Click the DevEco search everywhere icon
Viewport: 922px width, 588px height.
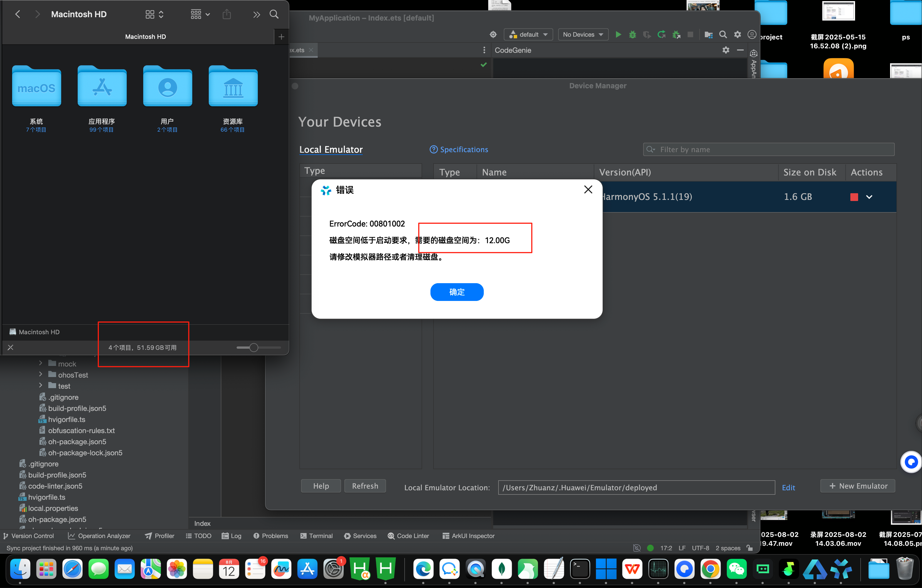723,34
